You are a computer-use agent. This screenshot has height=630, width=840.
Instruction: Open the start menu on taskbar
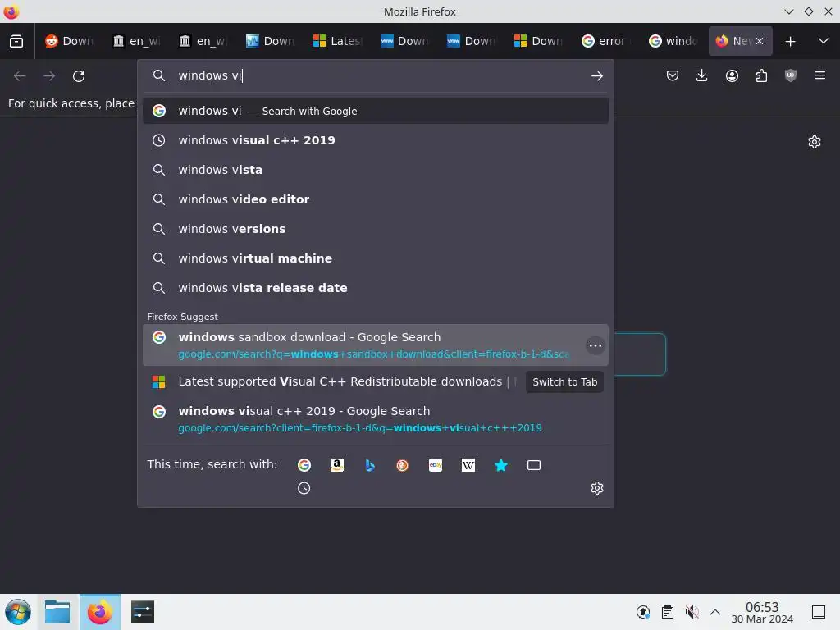[18, 612]
